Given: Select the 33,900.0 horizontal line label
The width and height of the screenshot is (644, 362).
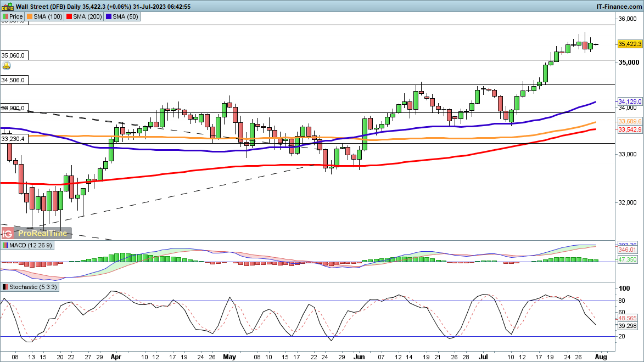Looking at the screenshot, I should click(x=14, y=109).
